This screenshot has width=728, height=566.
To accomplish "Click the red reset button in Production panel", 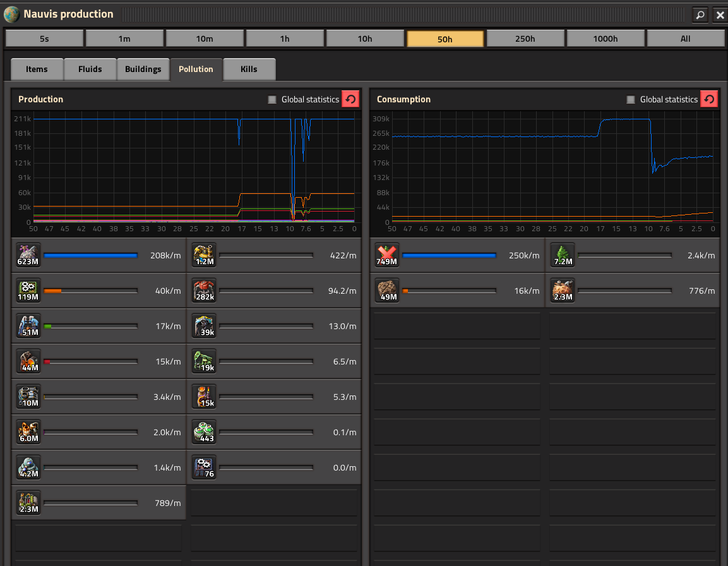I will 350,99.
